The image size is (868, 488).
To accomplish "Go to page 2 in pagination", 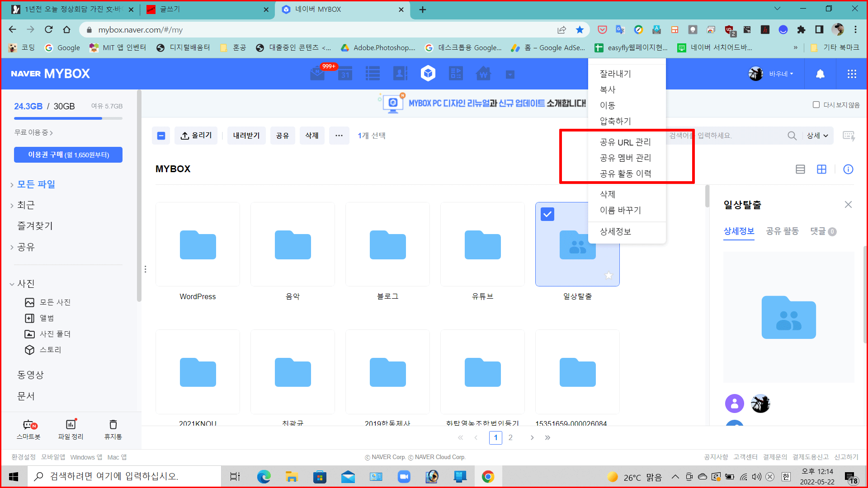I will pos(510,437).
